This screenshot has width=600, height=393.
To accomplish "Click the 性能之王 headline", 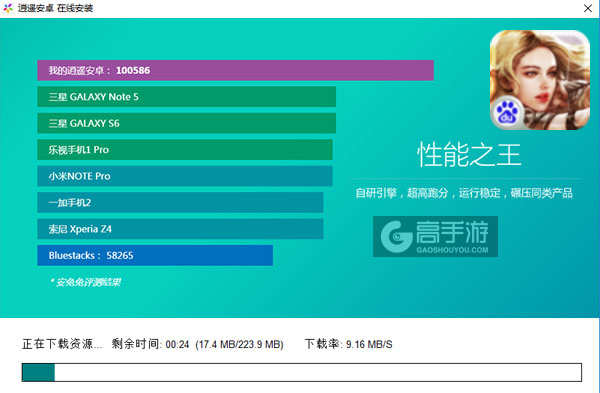I will 469,155.
